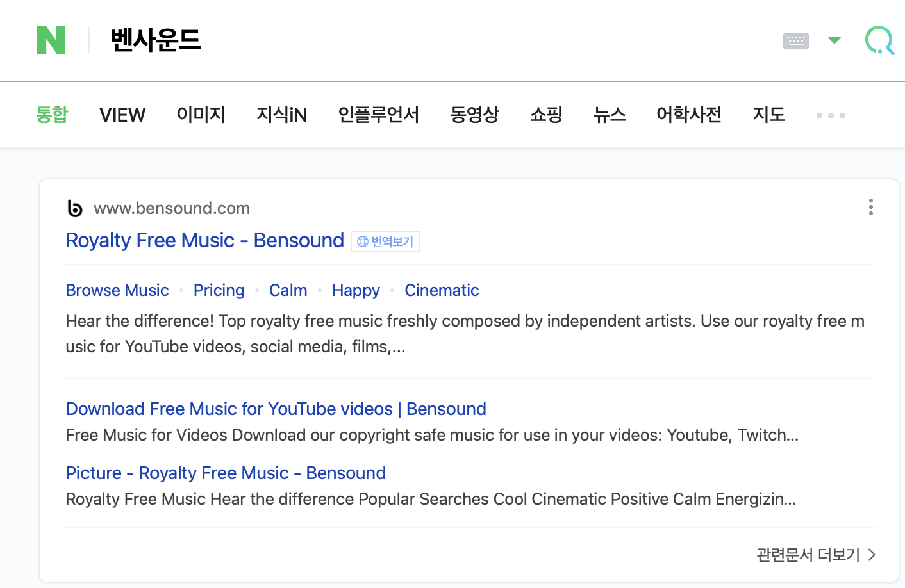
Task: Open the result's vertical three-dot menu
Action: 870,207
